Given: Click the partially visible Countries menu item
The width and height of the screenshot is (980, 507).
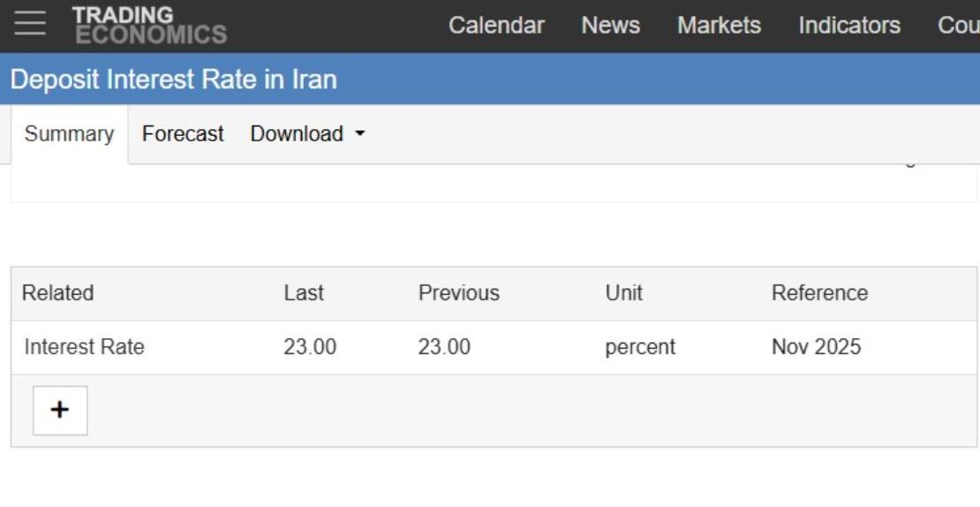Looking at the screenshot, I should pos(959,26).
